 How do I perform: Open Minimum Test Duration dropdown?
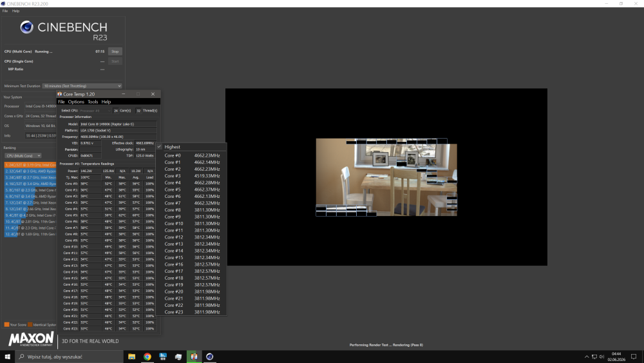[82, 86]
